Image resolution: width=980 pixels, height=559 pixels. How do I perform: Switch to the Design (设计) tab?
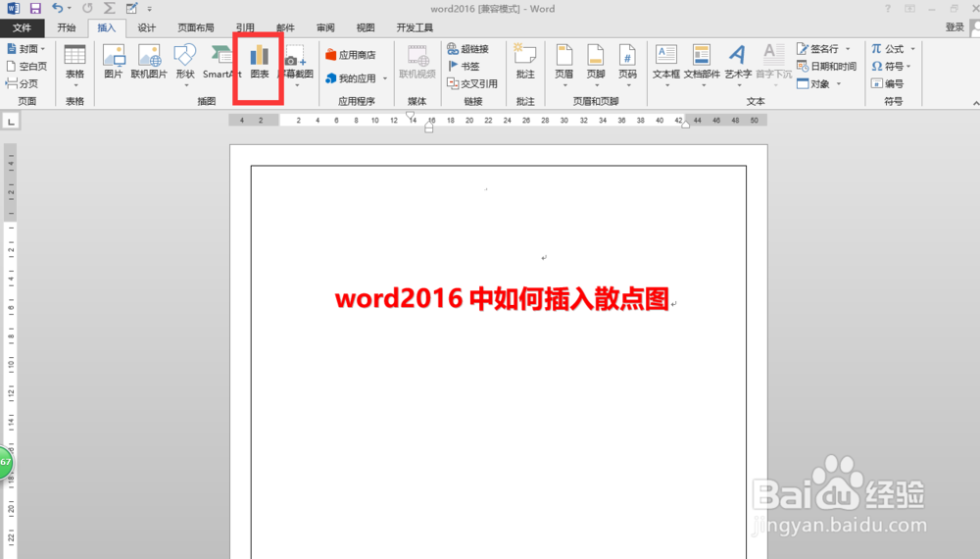146,27
